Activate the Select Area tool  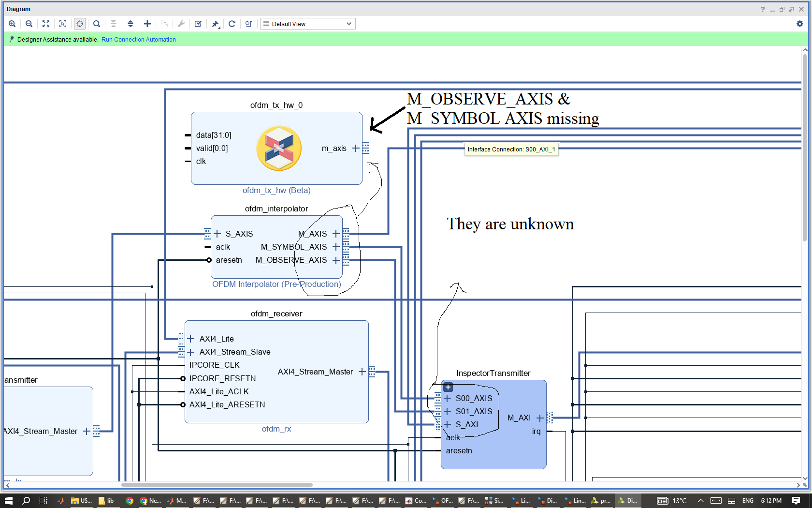coord(63,24)
